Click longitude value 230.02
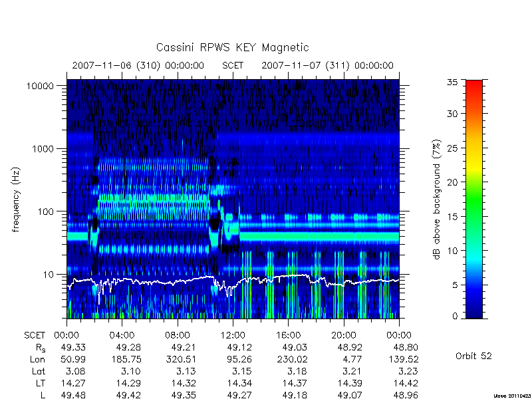The image size is (532, 399). 292,359
